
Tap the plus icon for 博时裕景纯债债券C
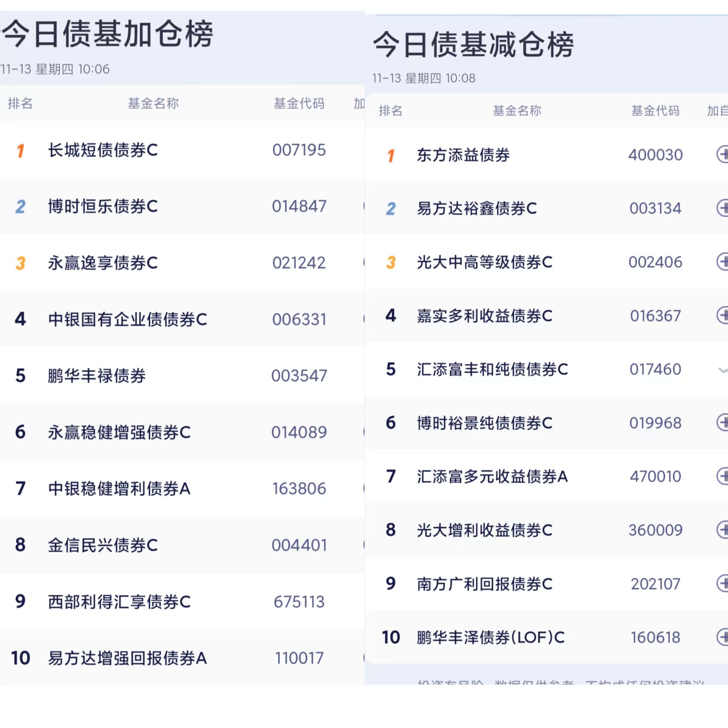(722, 423)
